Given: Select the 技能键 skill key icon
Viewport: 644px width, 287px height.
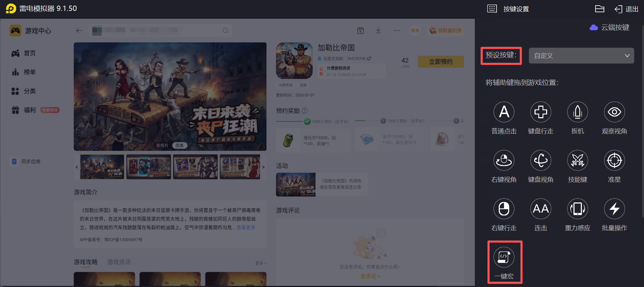Looking at the screenshot, I should click(x=577, y=160).
